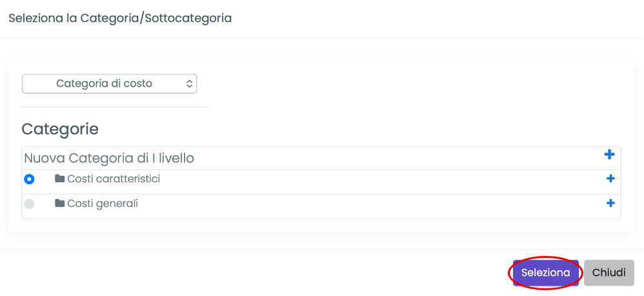Image resolution: width=644 pixels, height=296 pixels.
Task: Click the Categorie heading
Action: tap(60, 129)
